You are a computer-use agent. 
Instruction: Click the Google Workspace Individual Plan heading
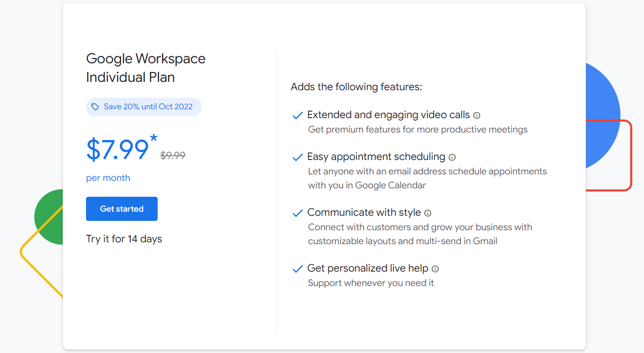pyautogui.click(x=146, y=68)
